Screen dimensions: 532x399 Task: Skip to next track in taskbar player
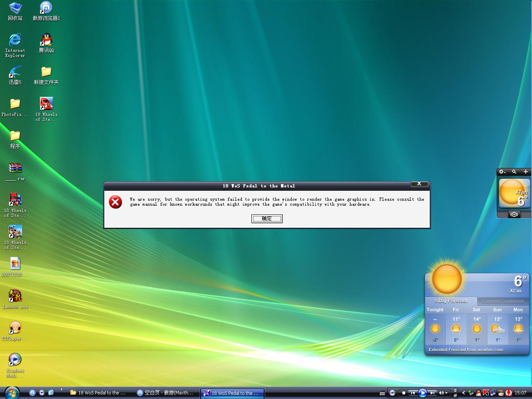click(432, 393)
